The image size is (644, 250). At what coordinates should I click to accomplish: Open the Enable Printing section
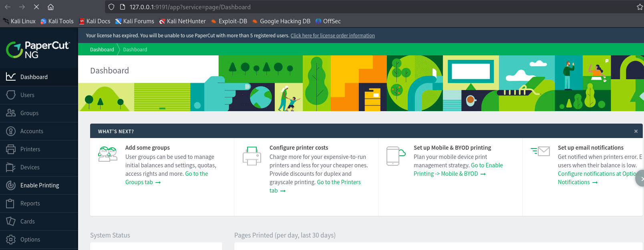pos(39,185)
